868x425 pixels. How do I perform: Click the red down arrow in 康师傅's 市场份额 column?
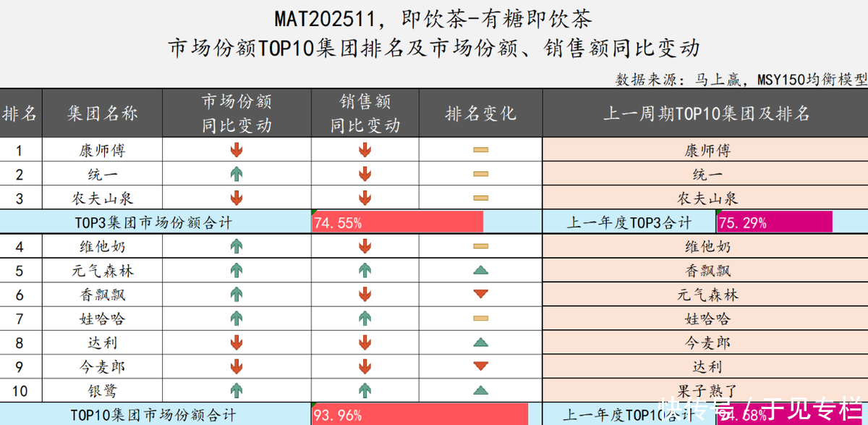pos(236,151)
